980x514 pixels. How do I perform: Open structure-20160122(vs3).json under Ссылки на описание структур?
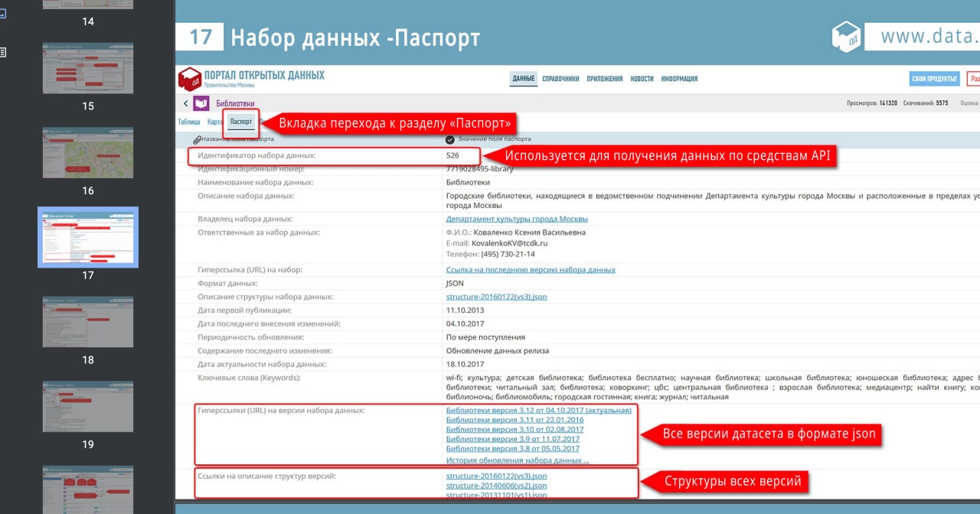(x=496, y=476)
